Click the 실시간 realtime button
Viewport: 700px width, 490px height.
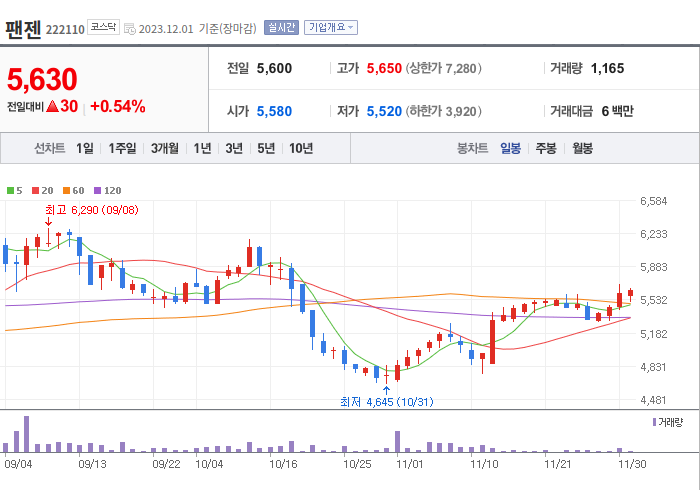pyautogui.click(x=281, y=28)
